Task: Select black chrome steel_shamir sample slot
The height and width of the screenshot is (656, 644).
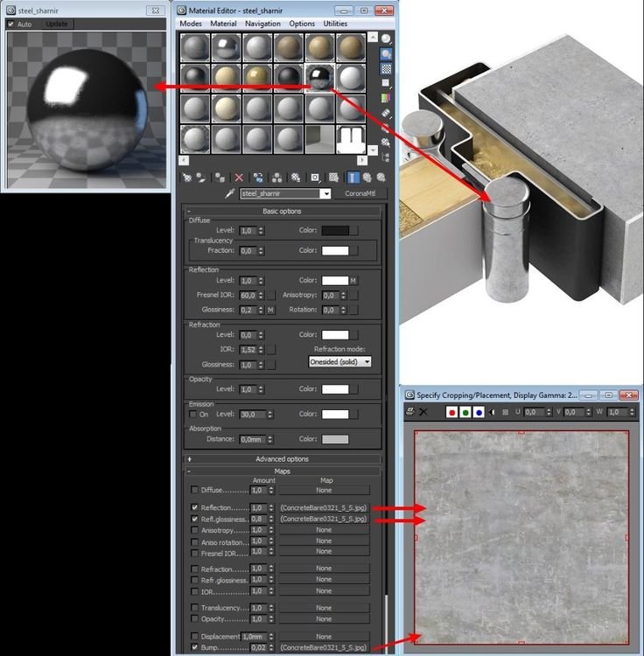Action: [319, 78]
